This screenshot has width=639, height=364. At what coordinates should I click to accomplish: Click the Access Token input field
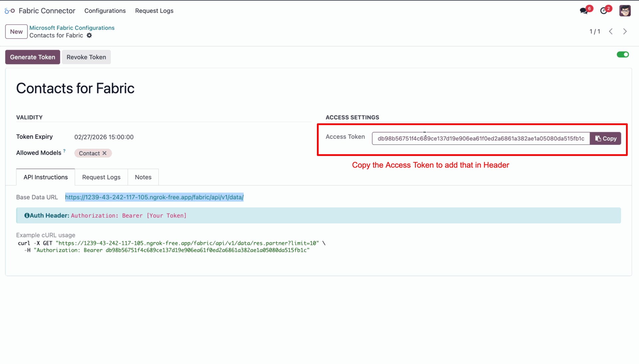[x=481, y=139]
